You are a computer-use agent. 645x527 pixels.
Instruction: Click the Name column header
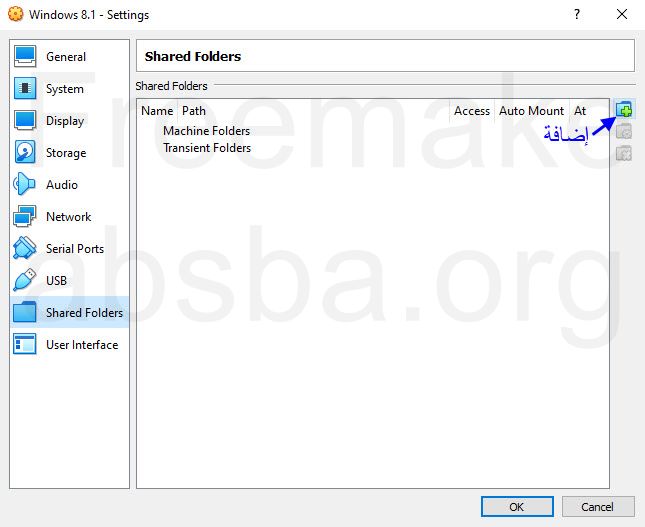[157, 111]
